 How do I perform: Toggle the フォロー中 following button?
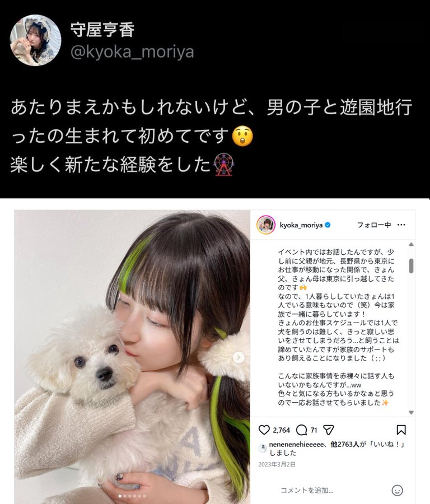click(374, 225)
